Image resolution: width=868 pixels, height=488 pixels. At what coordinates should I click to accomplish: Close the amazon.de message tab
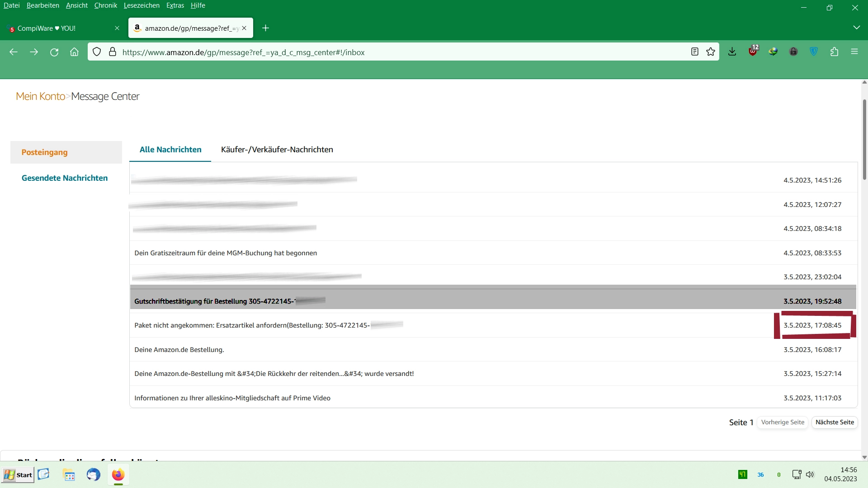[x=244, y=28]
